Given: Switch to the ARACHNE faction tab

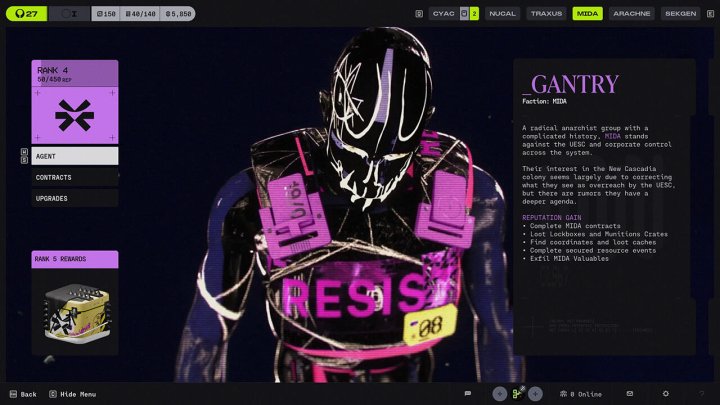Looking at the screenshot, I should tap(632, 14).
